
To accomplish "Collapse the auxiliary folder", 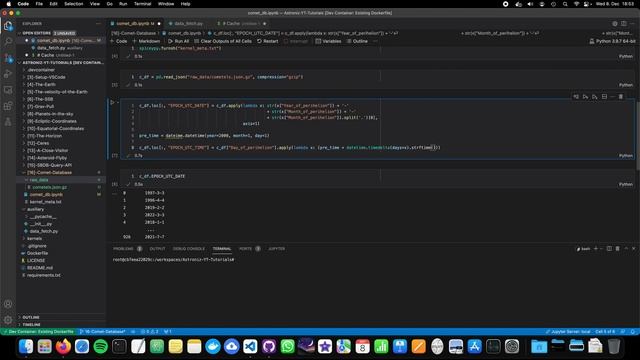I will 36,209.
